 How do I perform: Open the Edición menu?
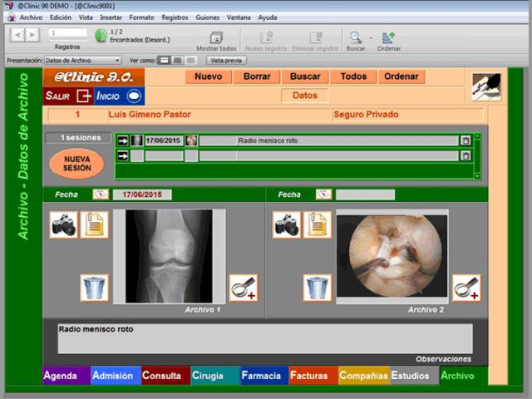click(x=61, y=17)
